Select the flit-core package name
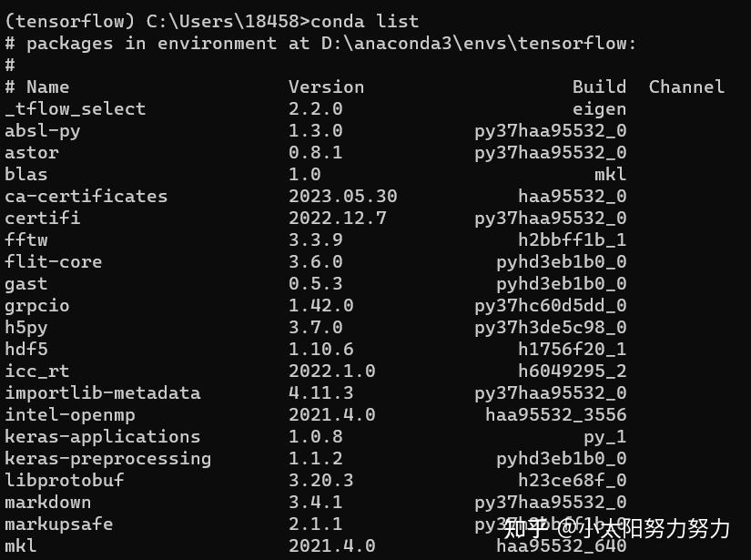The image size is (751, 560). point(53,262)
